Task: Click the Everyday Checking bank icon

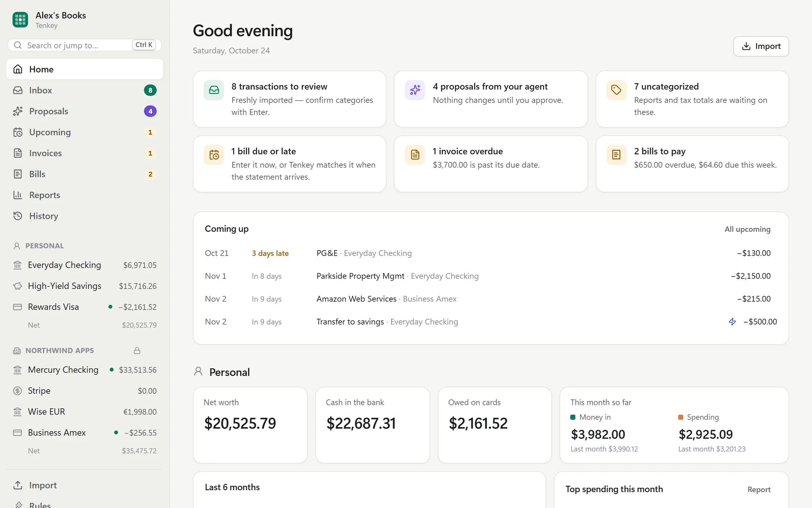Action: (17, 265)
